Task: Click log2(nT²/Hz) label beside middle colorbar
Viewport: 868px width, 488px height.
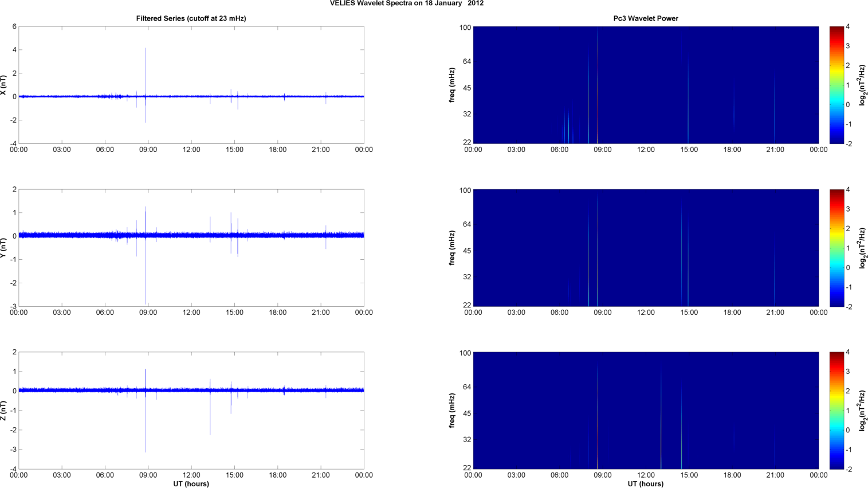Action: [x=862, y=248]
